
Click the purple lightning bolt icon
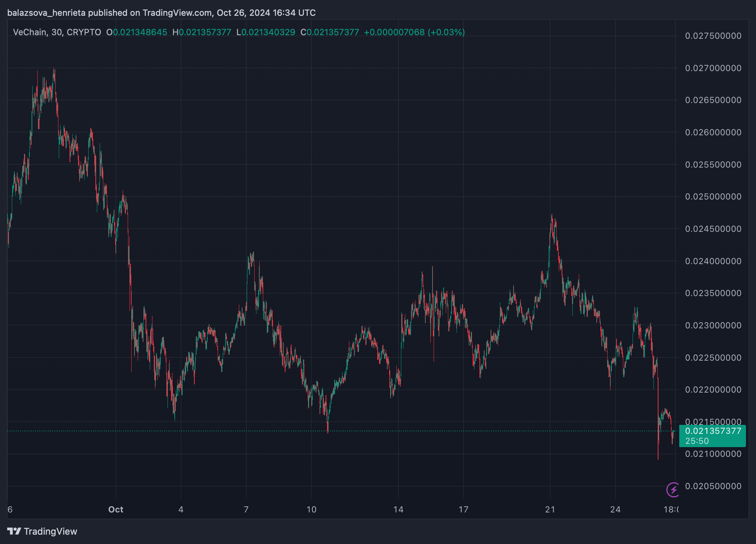(x=673, y=489)
